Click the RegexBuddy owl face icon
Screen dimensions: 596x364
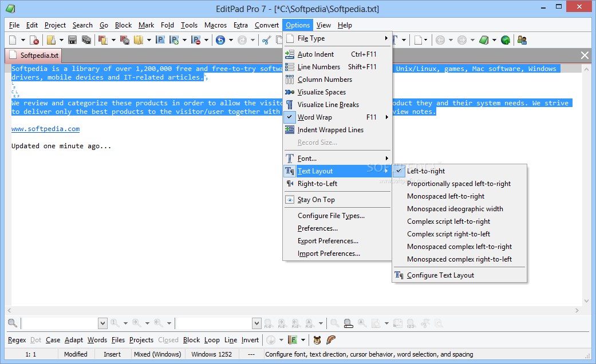pyautogui.click(x=317, y=340)
